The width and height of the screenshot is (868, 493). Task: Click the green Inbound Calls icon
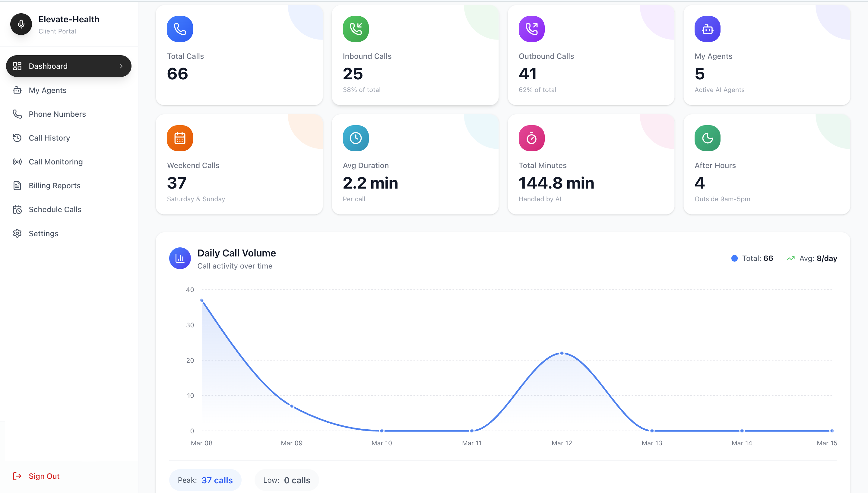tap(355, 29)
